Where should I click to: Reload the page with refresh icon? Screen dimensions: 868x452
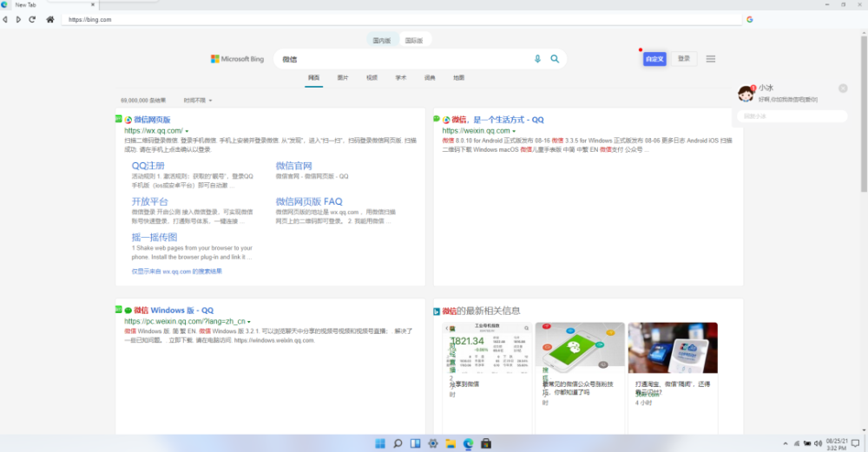(32, 19)
